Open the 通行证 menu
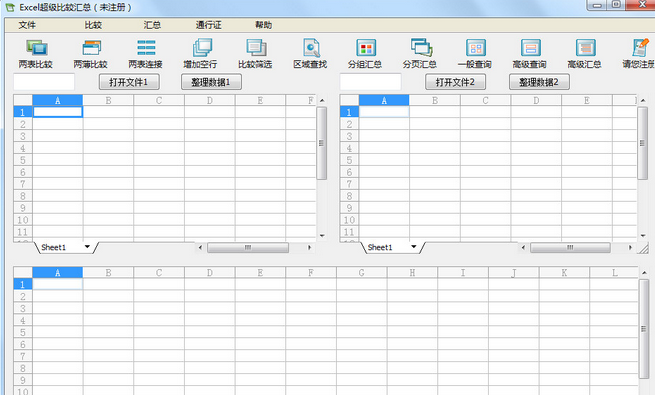This screenshot has width=655, height=395. click(x=208, y=25)
